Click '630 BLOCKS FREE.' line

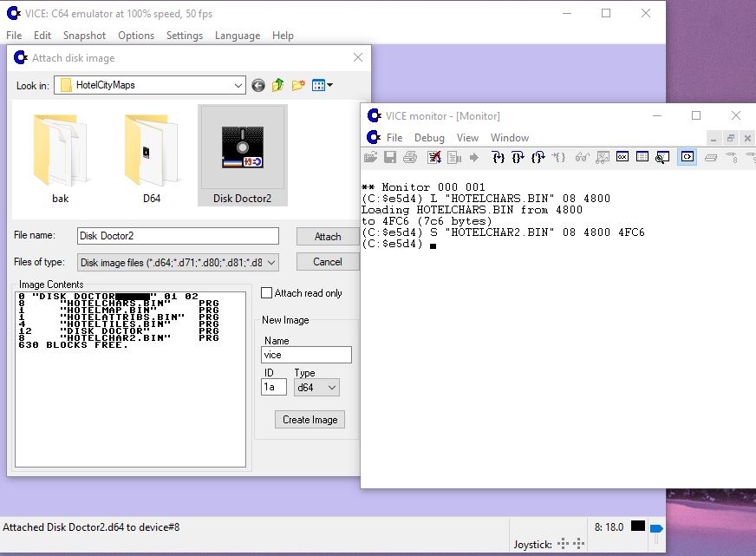tap(74, 344)
